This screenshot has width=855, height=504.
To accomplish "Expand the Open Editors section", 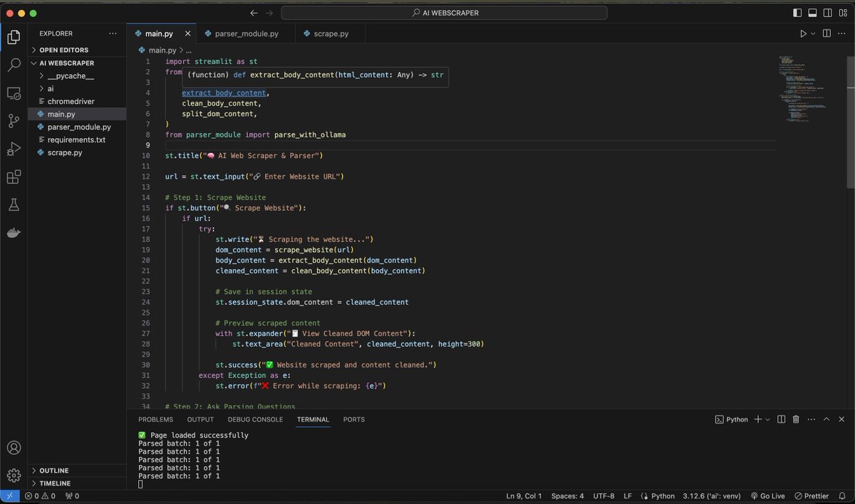I will point(77,50).
